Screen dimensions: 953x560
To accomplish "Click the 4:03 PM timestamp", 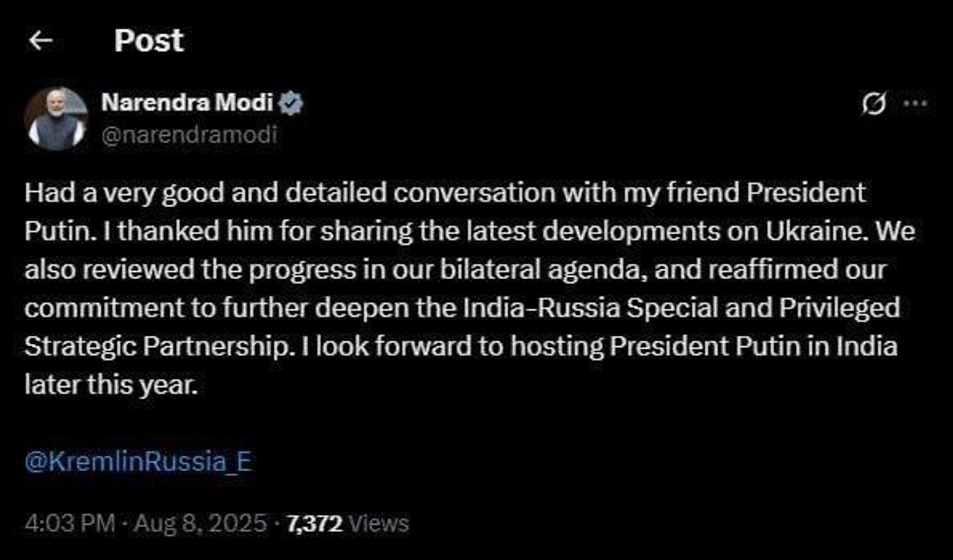I will coord(69,523).
